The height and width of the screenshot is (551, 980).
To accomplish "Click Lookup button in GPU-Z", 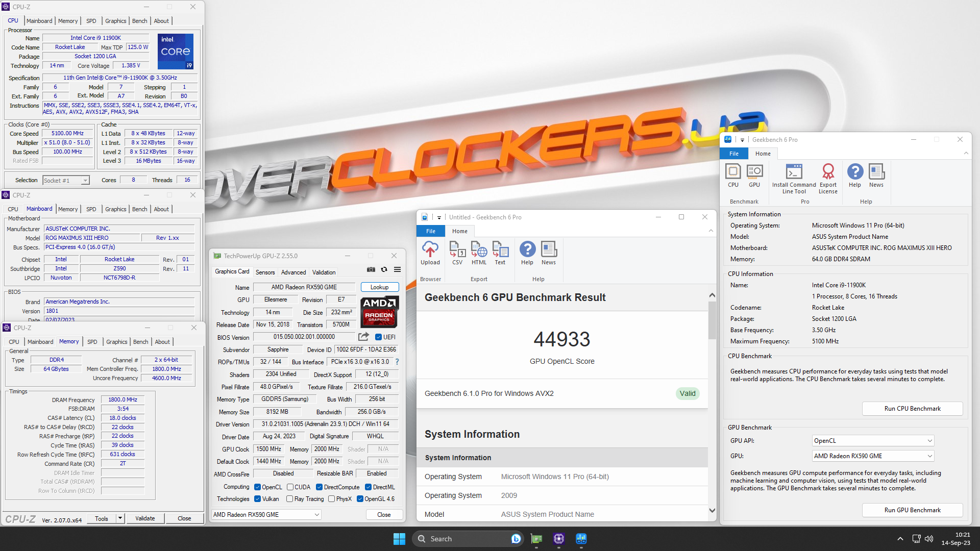I will click(x=379, y=287).
